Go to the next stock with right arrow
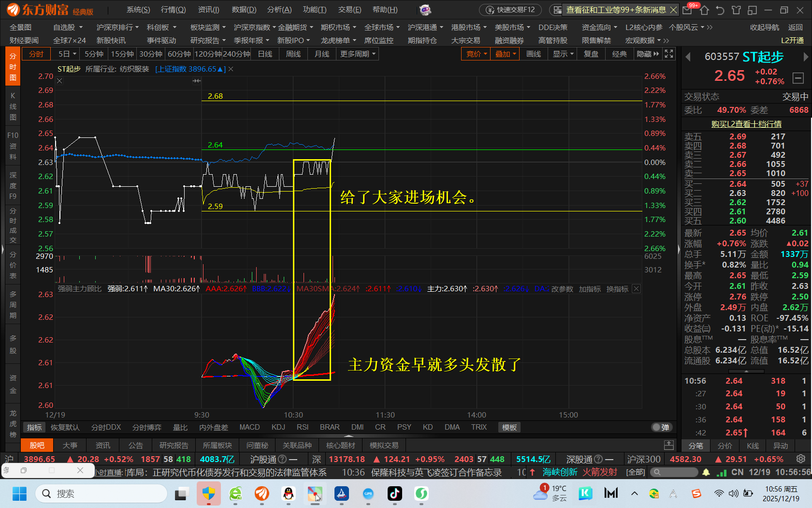 pyautogui.click(x=805, y=57)
